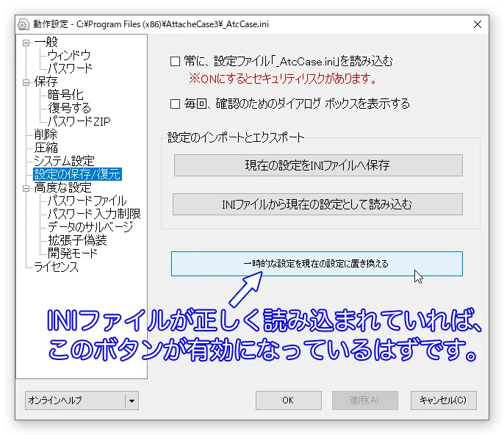The height and width of the screenshot is (435, 504).
Task: Open the オンラインヘルプ dropdown arrow
Action: point(132,400)
